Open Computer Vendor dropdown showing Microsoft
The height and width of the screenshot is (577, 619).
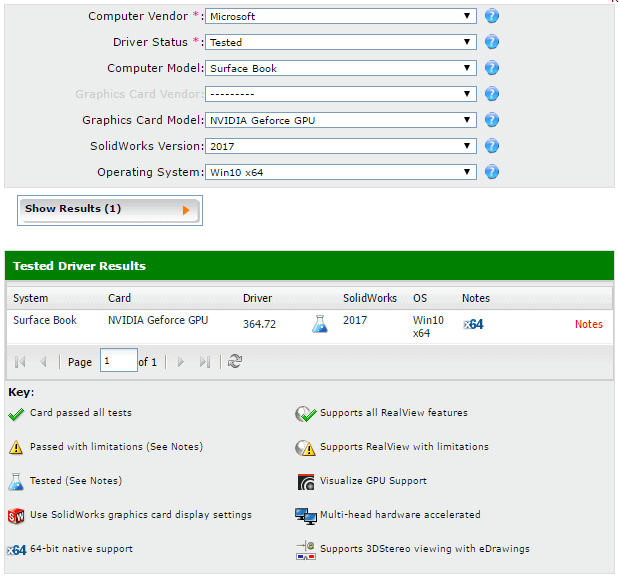point(341,16)
